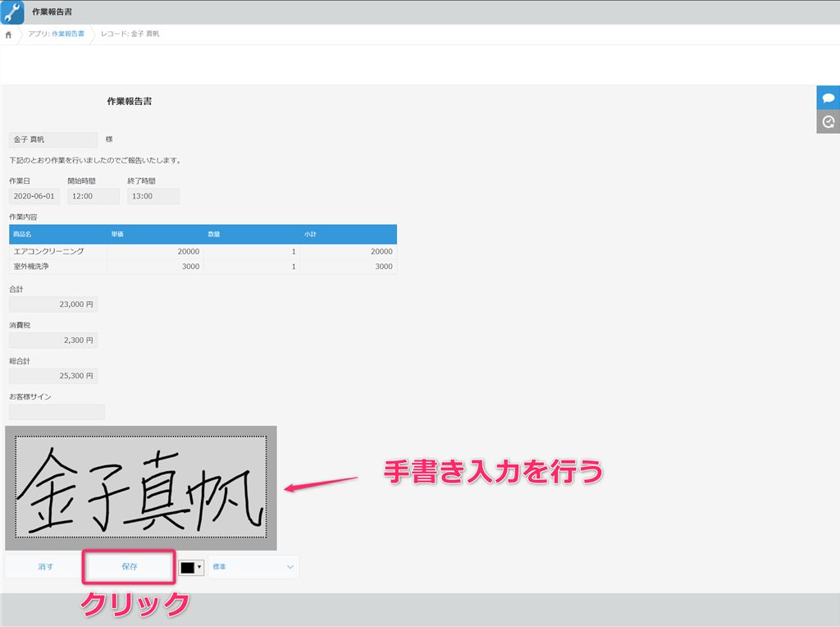Click the handwriting signature canvas

(141, 487)
